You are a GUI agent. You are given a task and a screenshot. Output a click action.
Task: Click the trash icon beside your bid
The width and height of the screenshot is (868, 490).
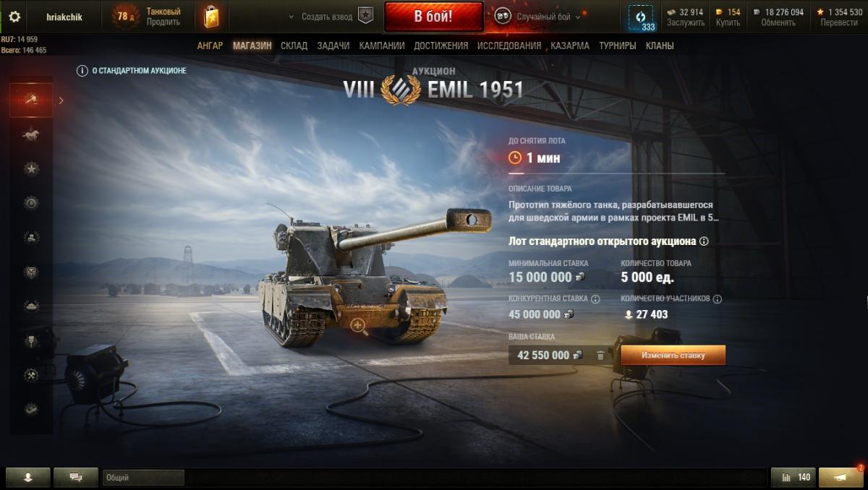[x=600, y=355]
